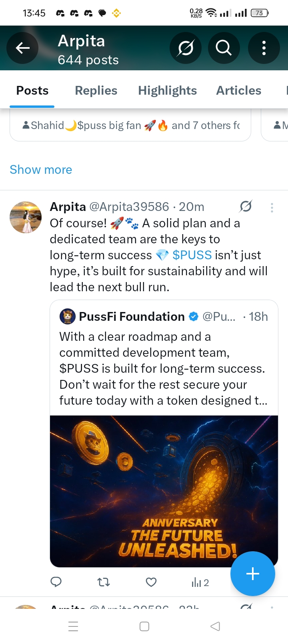
Task: Select the Articles tab
Action: [238, 91]
